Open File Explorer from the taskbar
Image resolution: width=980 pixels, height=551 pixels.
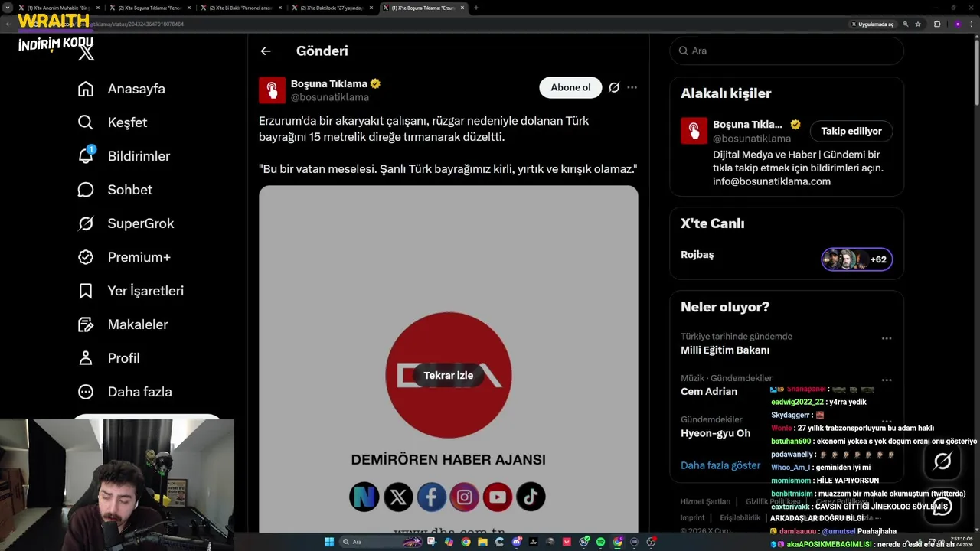(x=482, y=542)
